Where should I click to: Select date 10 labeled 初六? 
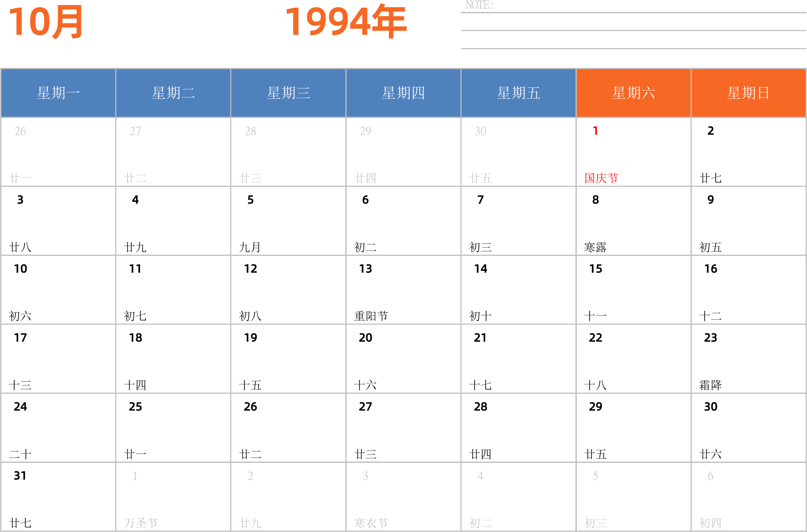(20, 269)
